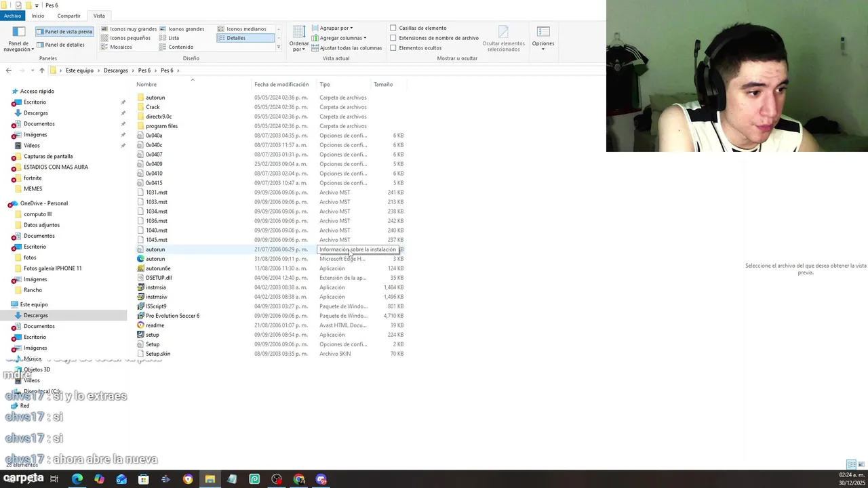Viewport: 868px width, 488px height.
Task: Switch to the Inicio ribbon tab
Action: pyautogui.click(x=37, y=16)
